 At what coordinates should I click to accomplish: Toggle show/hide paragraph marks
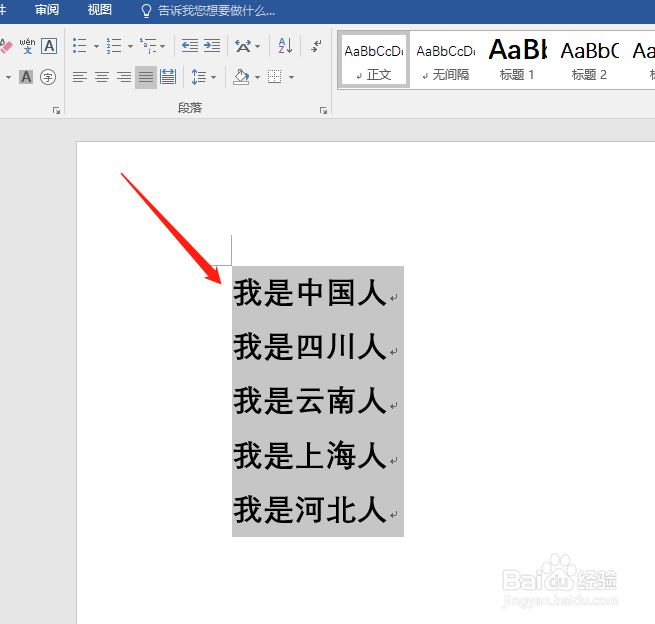tap(317, 46)
